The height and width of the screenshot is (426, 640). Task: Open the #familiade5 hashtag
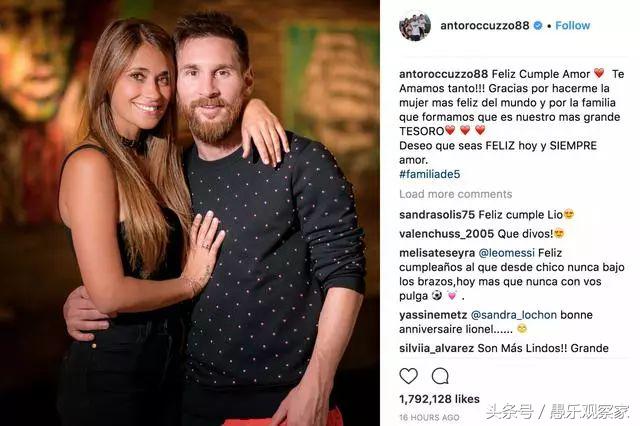(429, 174)
